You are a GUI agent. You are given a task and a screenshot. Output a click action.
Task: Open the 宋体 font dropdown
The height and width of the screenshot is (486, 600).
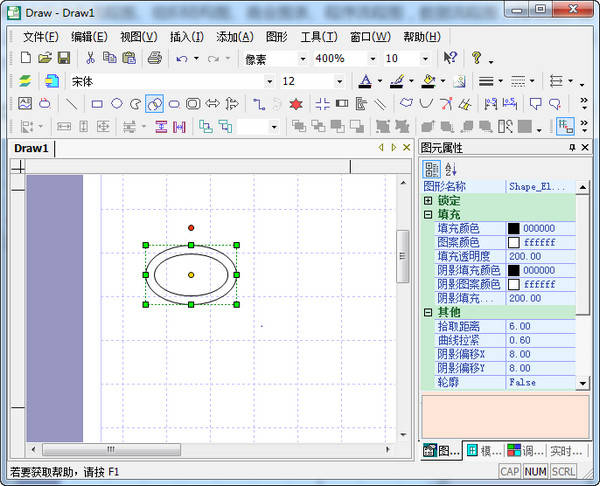click(x=269, y=81)
